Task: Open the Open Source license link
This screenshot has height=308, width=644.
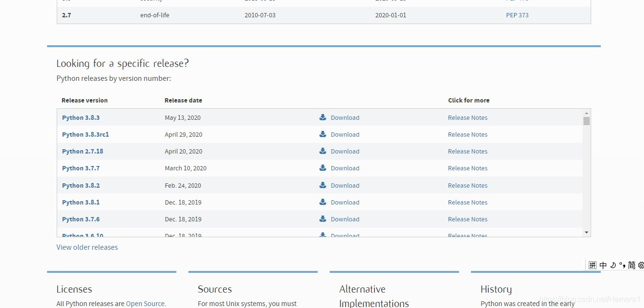Action: point(145,303)
